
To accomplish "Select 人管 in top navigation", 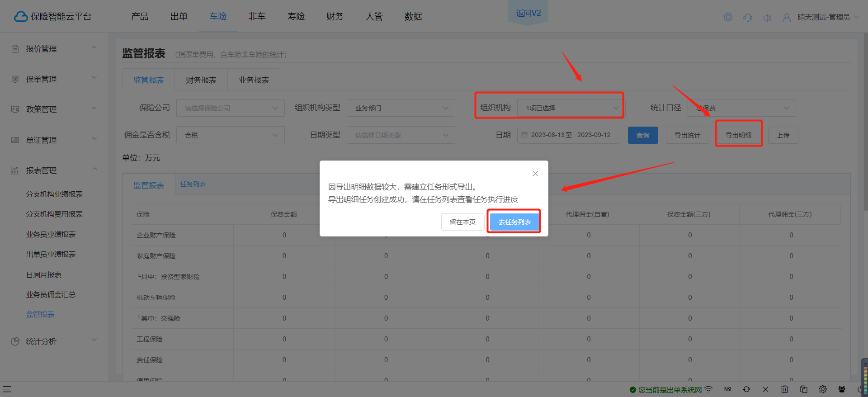I will pyautogui.click(x=374, y=17).
